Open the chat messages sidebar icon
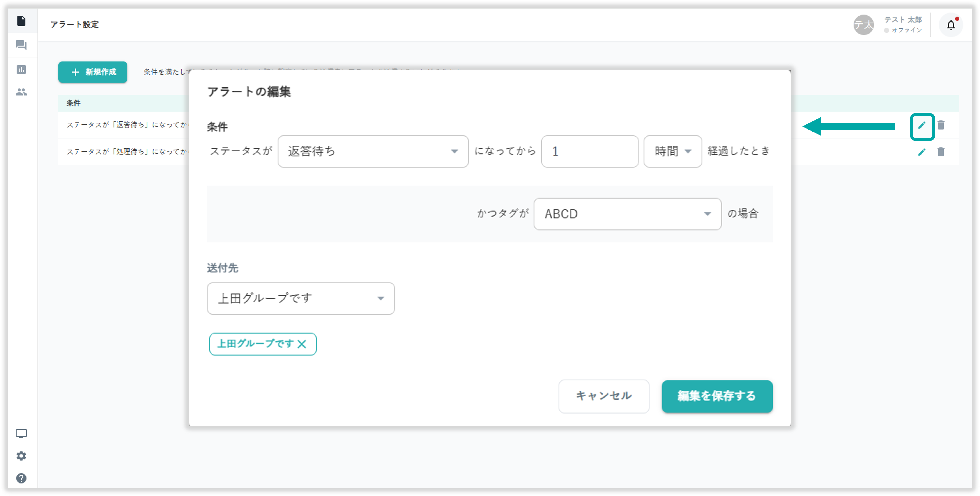The image size is (980, 496). [21, 45]
